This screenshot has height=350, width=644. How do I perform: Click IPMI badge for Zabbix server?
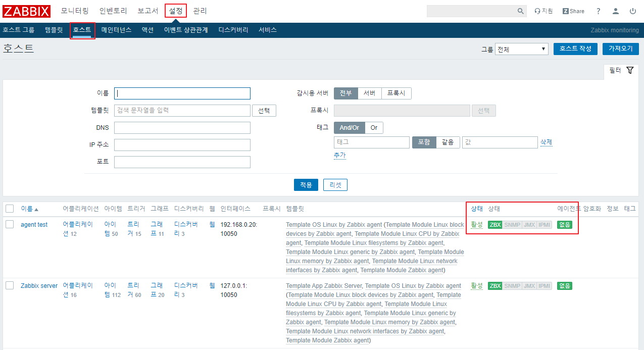pos(544,286)
